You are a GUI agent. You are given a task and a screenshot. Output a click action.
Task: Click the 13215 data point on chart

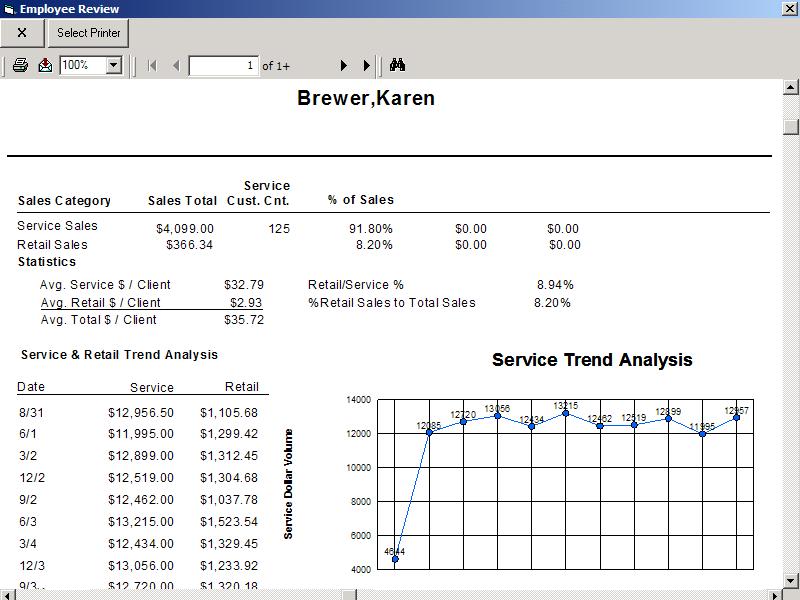(x=566, y=413)
